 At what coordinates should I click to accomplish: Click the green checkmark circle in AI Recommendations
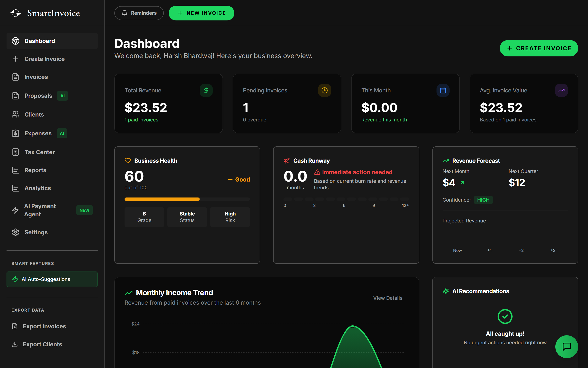click(x=505, y=316)
